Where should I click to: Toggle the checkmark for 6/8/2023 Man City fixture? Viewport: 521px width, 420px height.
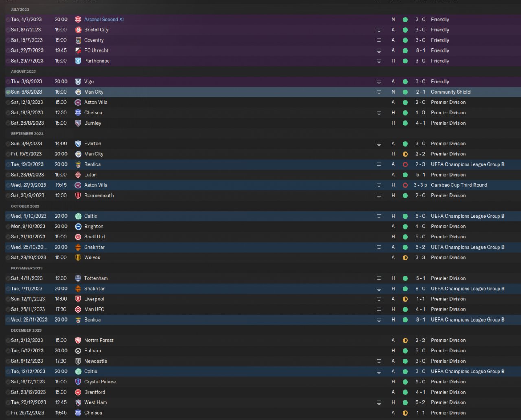click(x=8, y=92)
